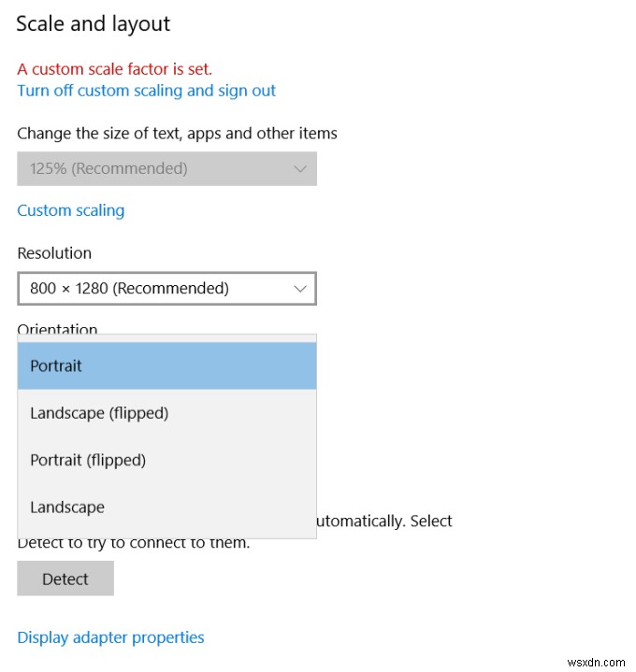The width and height of the screenshot is (636, 672).
Task: Pick Portrait (flipped) orientation
Action: point(166,460)
